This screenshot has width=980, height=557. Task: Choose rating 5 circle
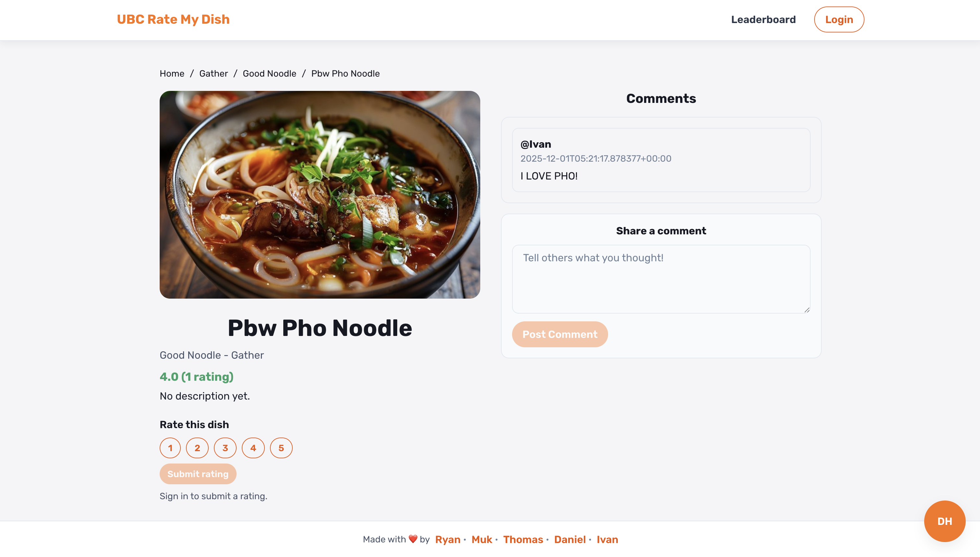(281, 448)
